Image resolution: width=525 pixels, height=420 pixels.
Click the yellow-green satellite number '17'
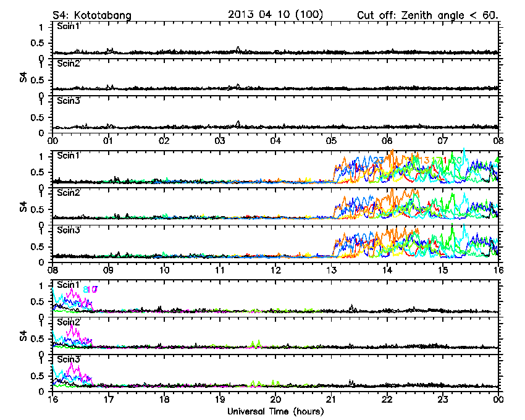click(437, 161)
